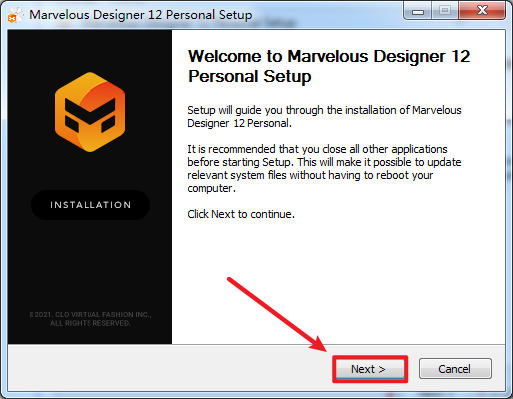The width and height of the screenshot is (513, 399).
Task: Click the Marvelous Designer title bar icon
Action: click(x=15, y=16)
